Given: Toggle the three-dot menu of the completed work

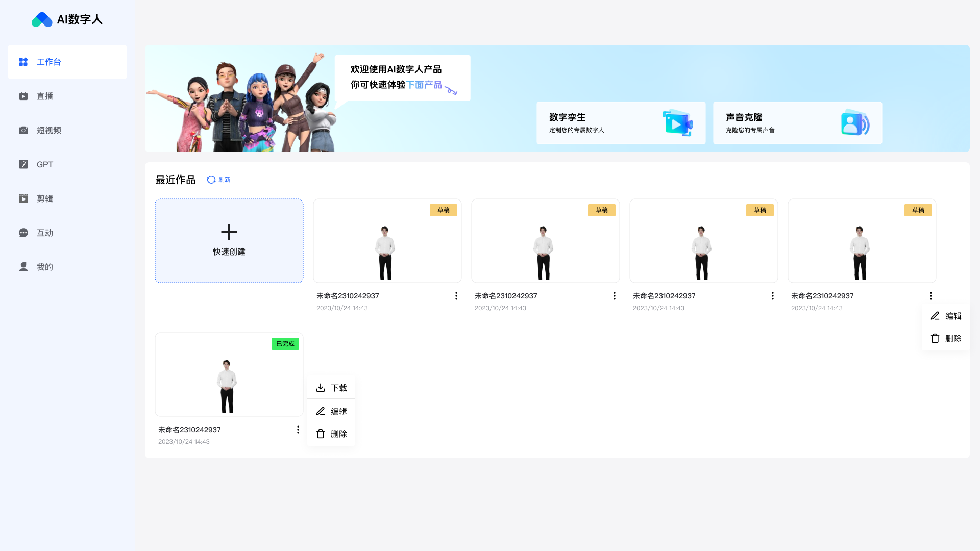Looking at the screenshot, I should pyautogui.click(x=298, y=430).
